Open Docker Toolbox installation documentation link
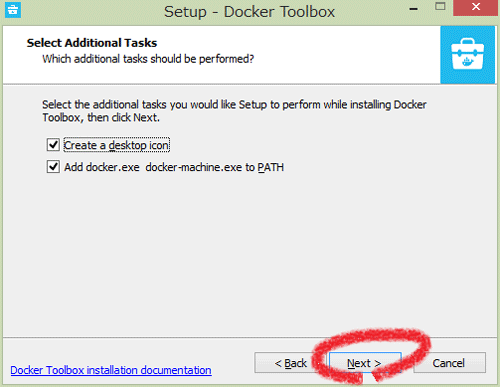This screenshot has height=387, width=500. click(x=111, y=370)
